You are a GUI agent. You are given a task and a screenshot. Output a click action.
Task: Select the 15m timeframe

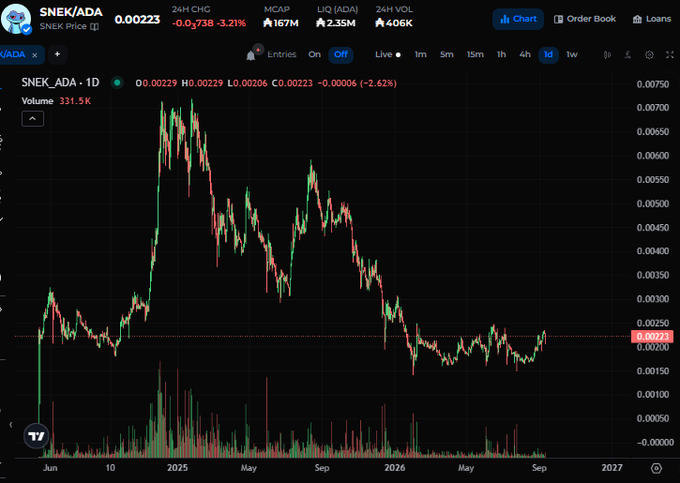(x=475, y=55)
